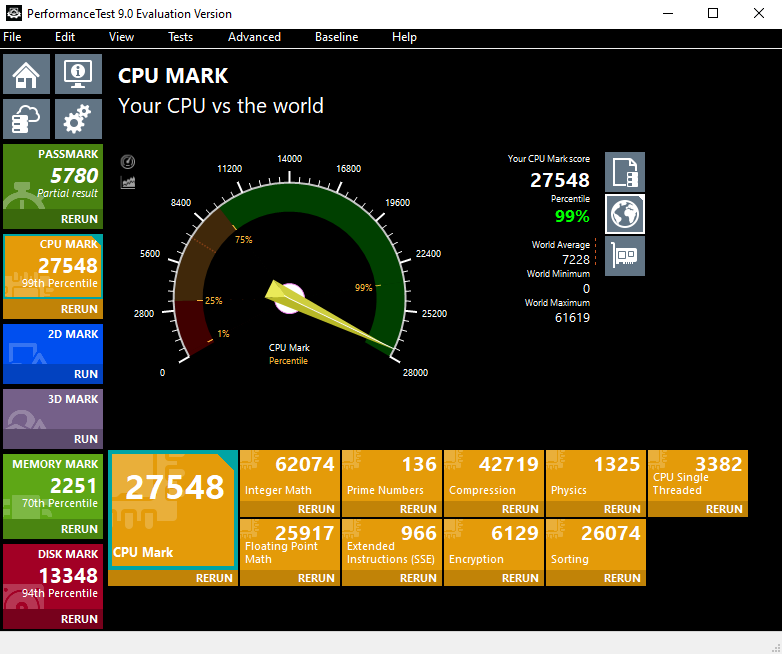Rerun the Prime Numbers test
The height and width of the screenshot is (654, 782).
tap(392, 509)
